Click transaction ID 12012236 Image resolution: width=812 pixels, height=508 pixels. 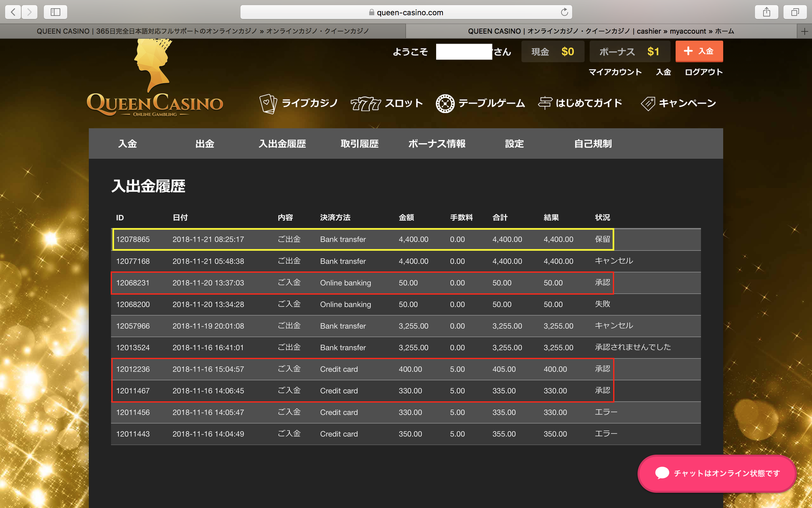[133, 369]
